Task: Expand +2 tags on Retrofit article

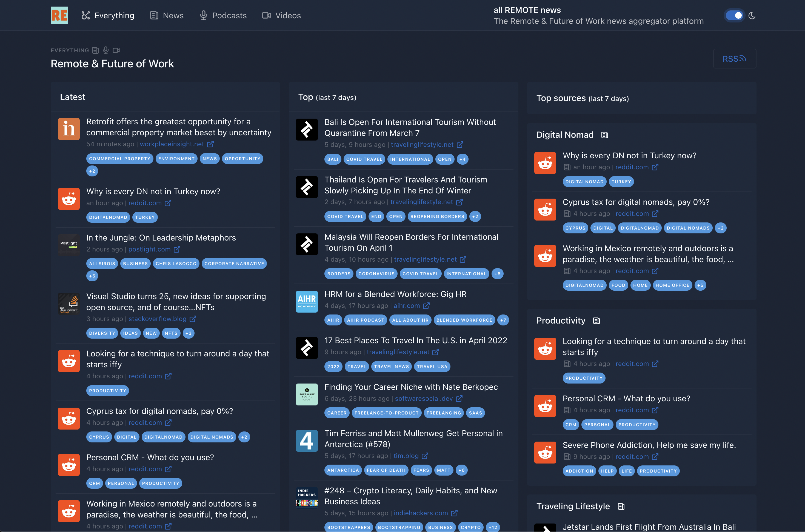Action: point(92,171)
